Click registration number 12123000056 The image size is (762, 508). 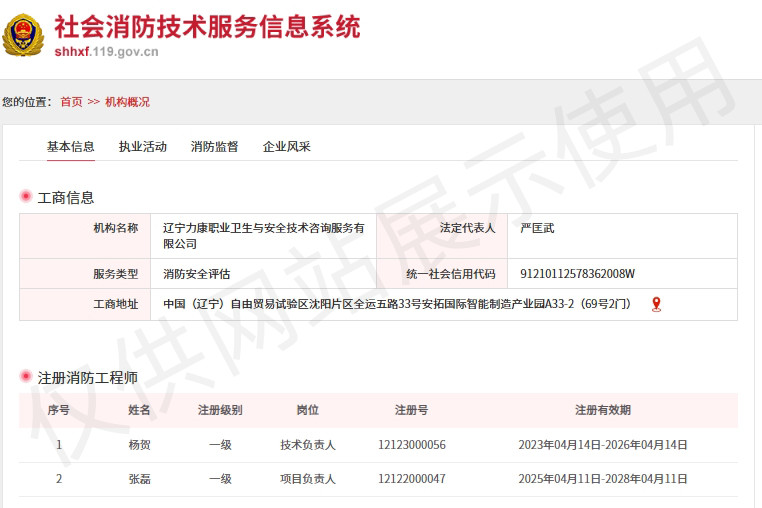tap(412, 445)
